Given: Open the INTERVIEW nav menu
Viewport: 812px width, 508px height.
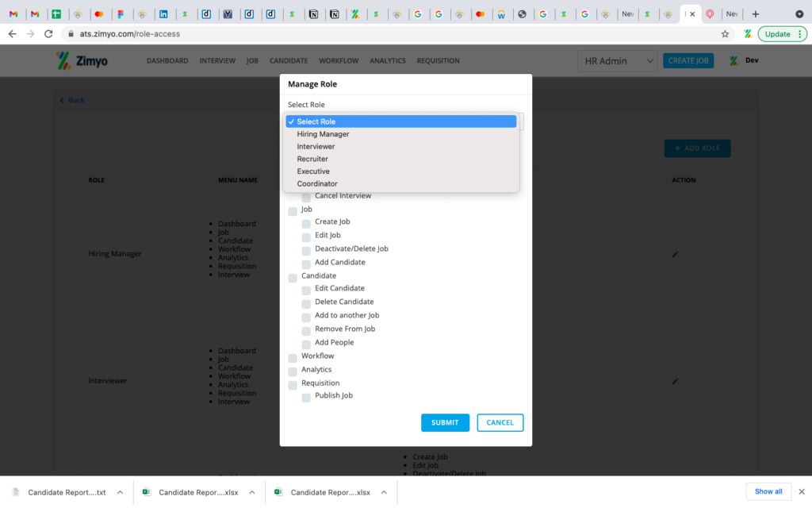Looking at the screenshot, I should tap(217, 60).
